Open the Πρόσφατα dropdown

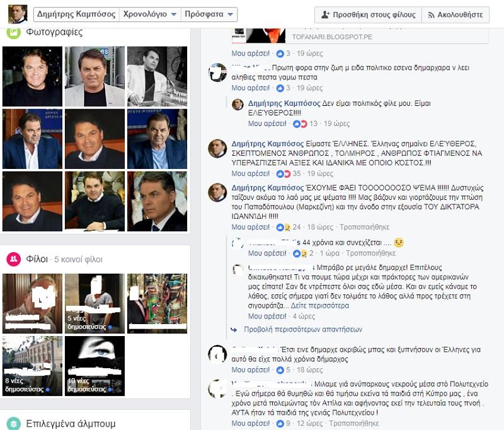pos(209,14)
